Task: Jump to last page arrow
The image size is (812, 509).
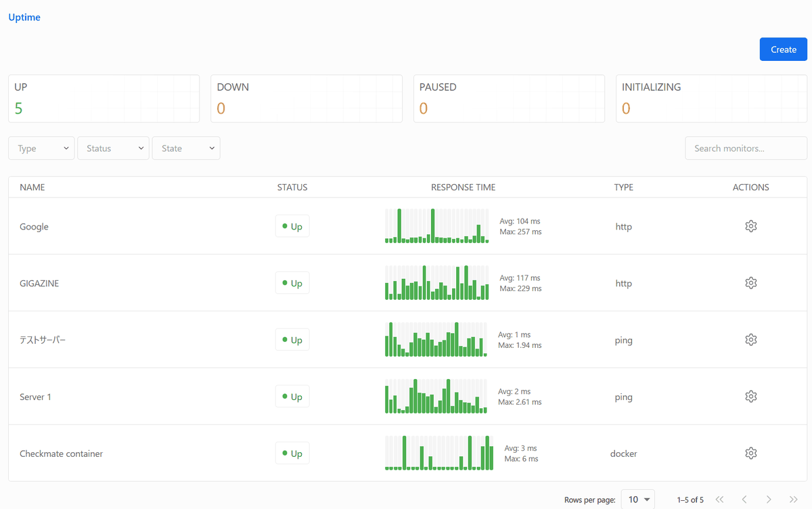Action: click(x=793, y=500)
